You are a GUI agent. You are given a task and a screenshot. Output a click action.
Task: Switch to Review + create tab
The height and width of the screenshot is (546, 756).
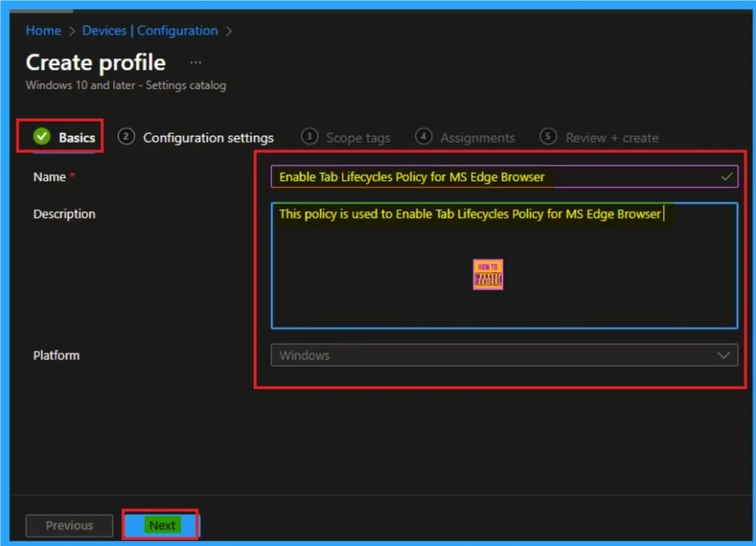(x=599, y=138)
